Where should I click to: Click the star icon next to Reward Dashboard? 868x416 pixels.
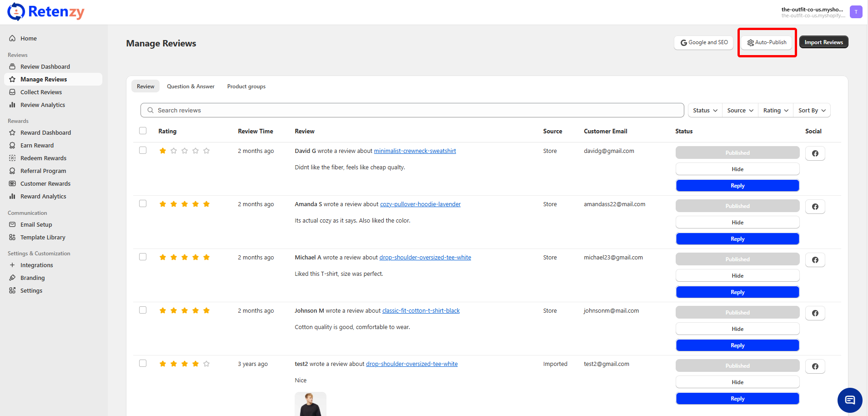pyautogui.click(x=12, y=132)
